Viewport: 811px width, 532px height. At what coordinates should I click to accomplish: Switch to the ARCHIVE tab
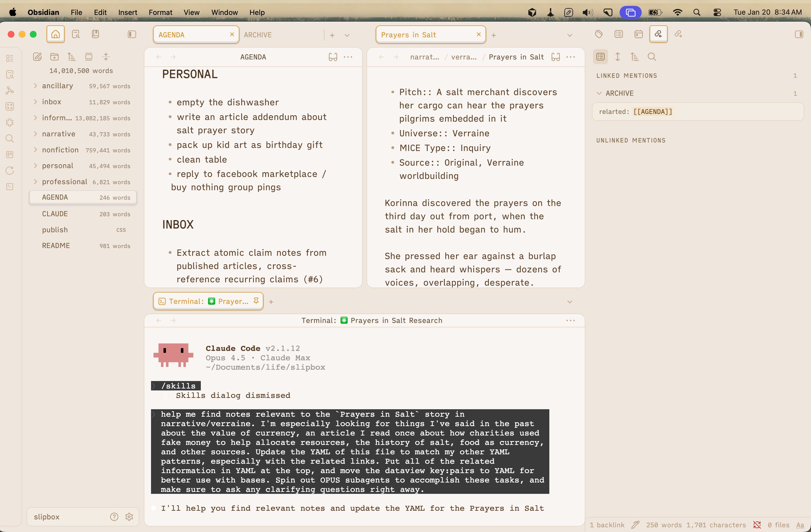(258, 35)
